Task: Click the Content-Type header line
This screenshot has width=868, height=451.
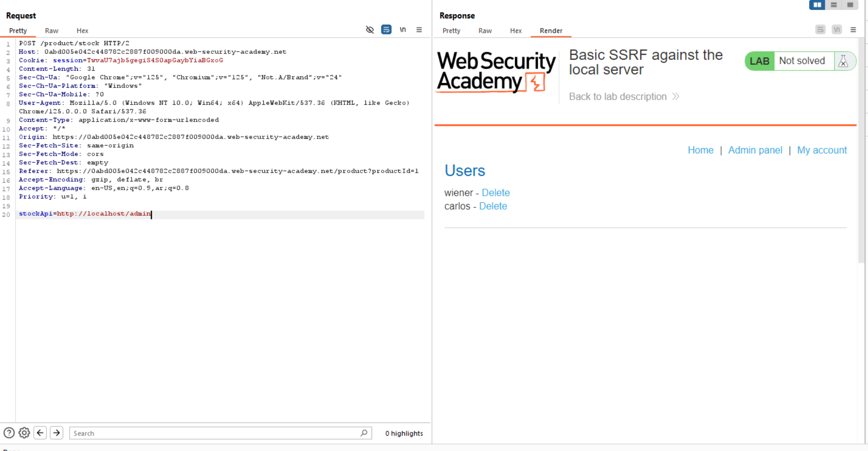Action: point(119,120)
